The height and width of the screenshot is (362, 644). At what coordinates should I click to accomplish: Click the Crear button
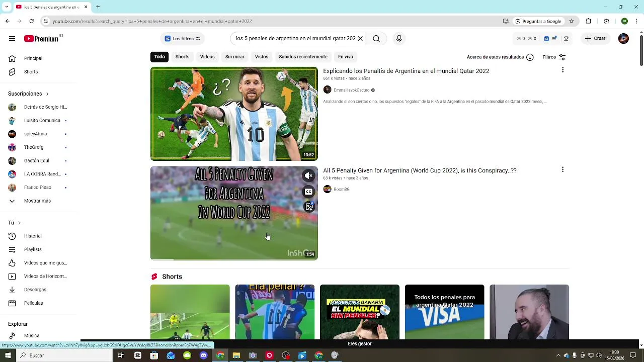click(595, 39)
